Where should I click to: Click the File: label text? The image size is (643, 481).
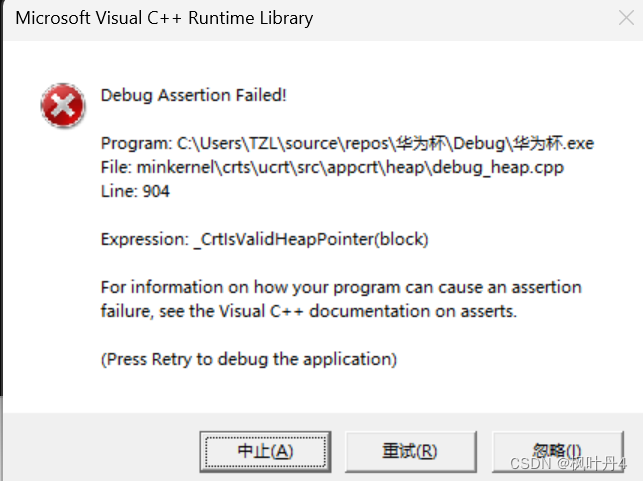[x=116, y=168]
